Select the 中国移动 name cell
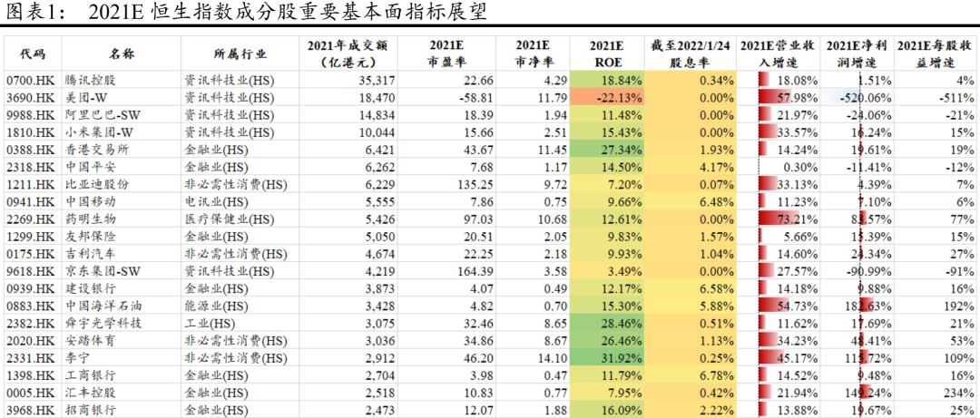The width and height of the screenshot is (980, 418). tap(92, 203)
